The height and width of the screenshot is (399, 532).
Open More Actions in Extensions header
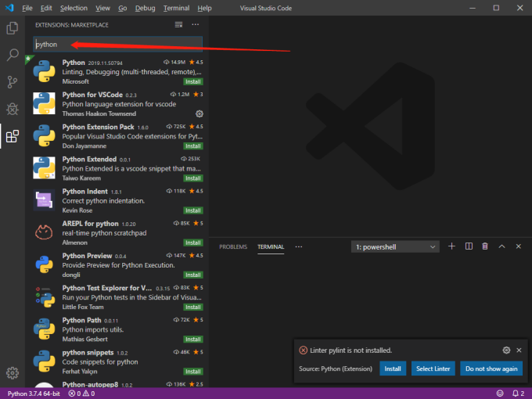point(196,25)
